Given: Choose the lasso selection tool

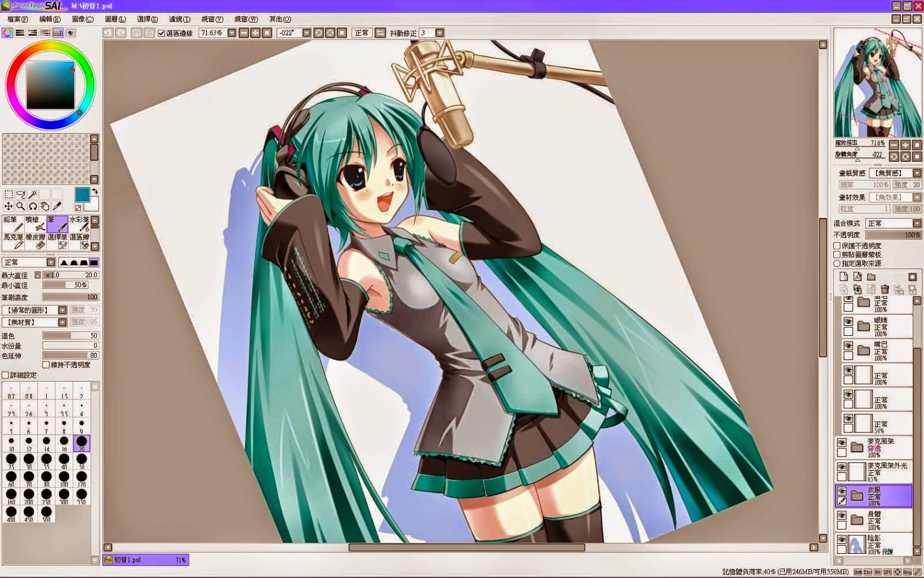Looking at the screenshot, I should click(x=21, y=194).
